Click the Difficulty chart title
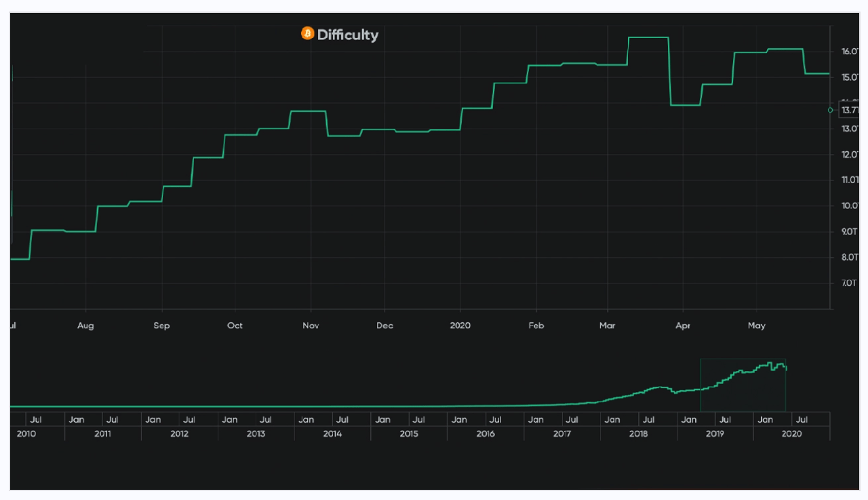Image resolution: width=868 pixels, height=500 pixels. click(348, 35)
